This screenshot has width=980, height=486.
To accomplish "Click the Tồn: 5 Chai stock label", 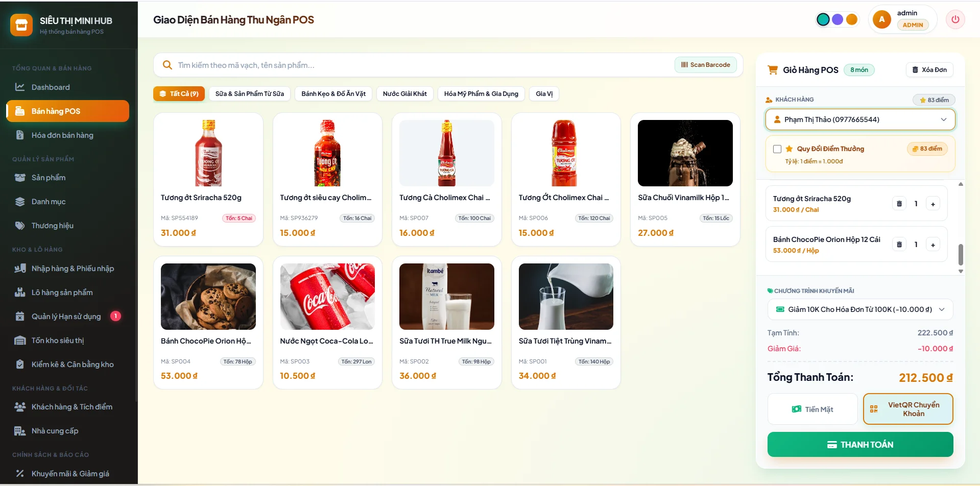I will click(x=239, y=218).
